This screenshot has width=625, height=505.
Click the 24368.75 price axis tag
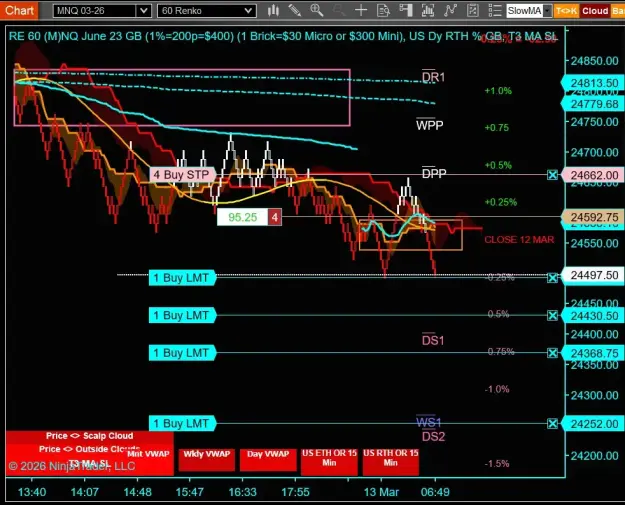pos(593,354)
